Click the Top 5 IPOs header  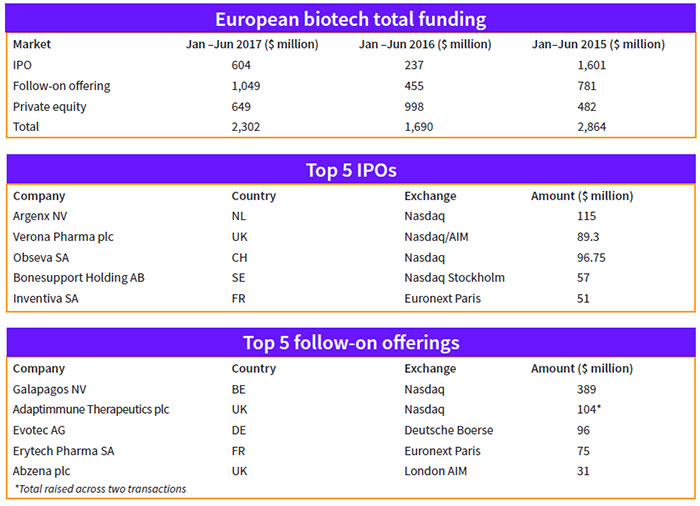coord(350,169)
